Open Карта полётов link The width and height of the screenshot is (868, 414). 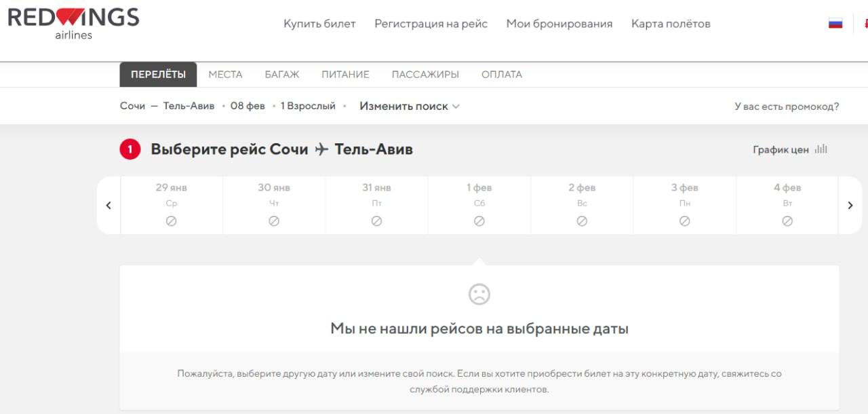[x=671, y=24]
